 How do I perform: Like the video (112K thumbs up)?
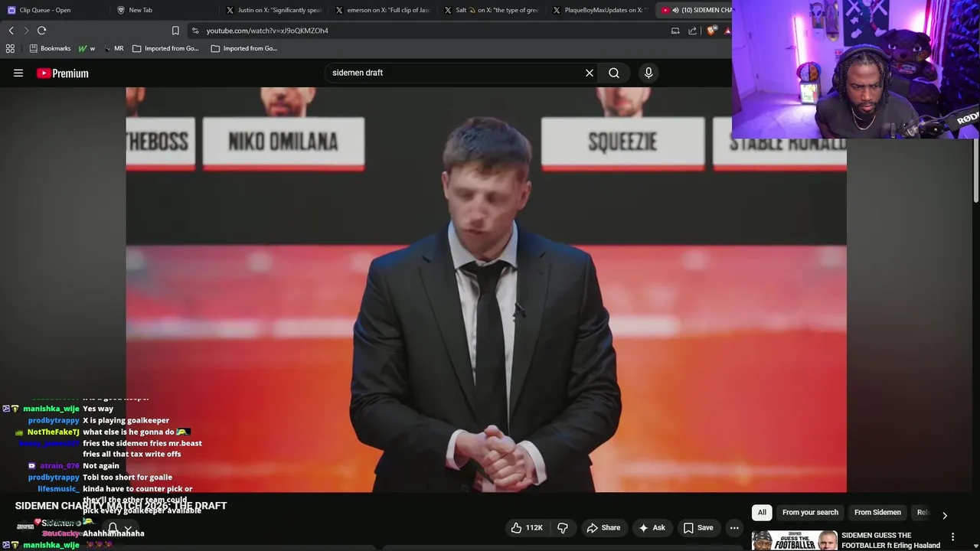pos(527,527)
